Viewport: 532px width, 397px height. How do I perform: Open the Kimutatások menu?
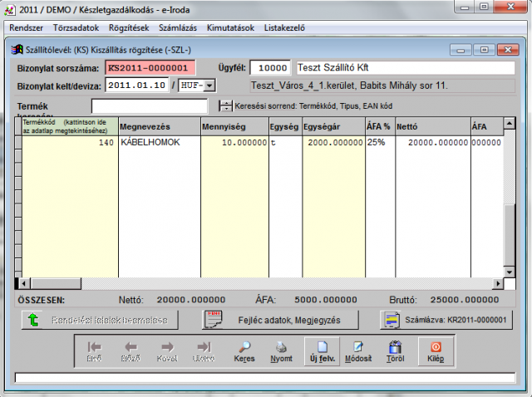coord(231,27)
